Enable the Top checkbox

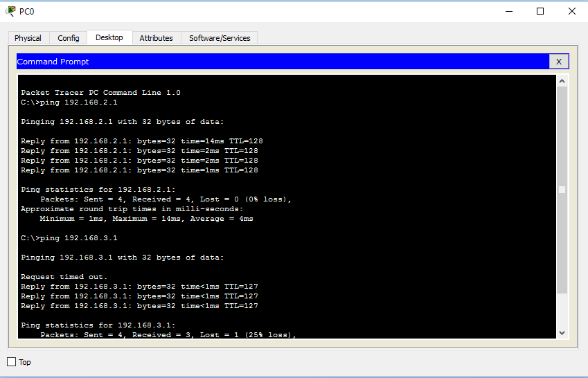click(12, 362)
